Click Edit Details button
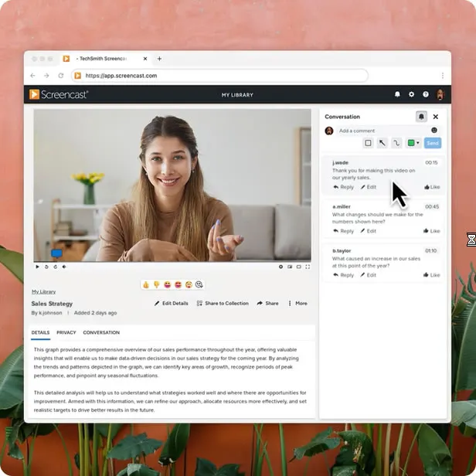This screenshot has width=476, height=476. click(x=172, y=303)
